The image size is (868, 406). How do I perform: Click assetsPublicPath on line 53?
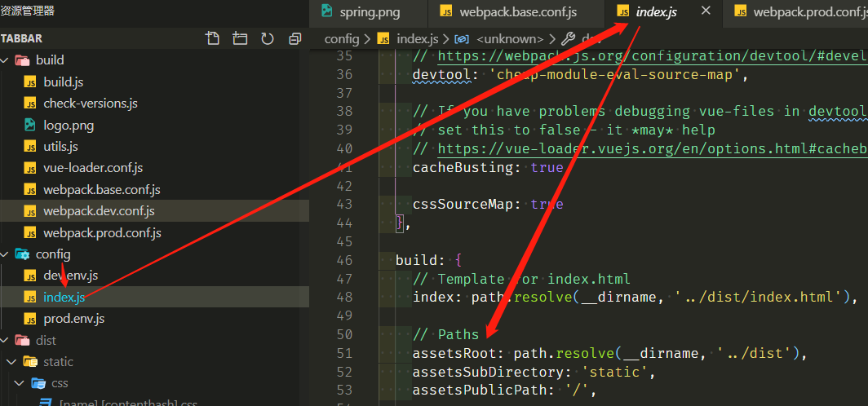480,390
